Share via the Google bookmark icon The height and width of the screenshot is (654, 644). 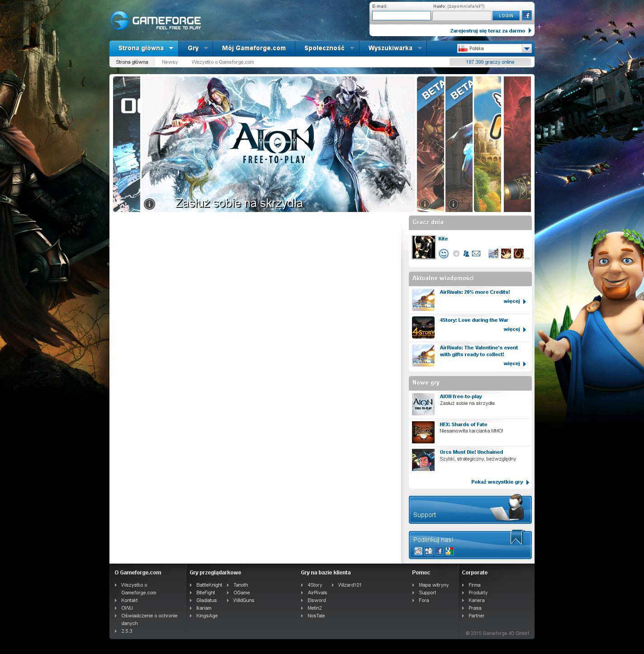[450, 551]
